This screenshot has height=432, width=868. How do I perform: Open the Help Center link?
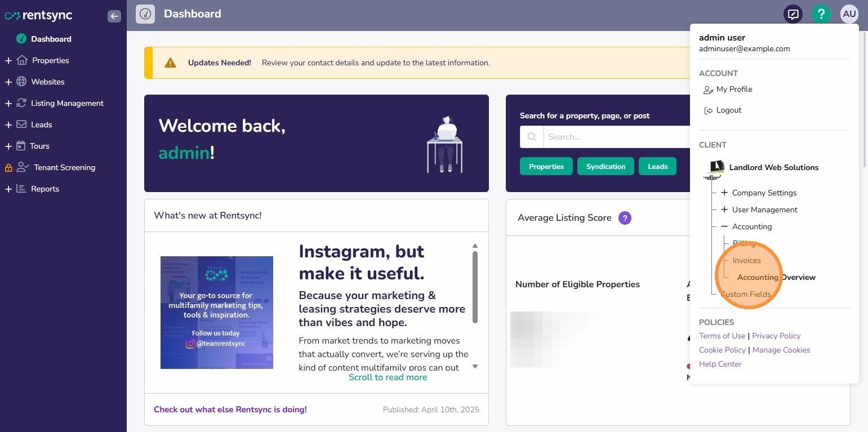tap(720, 364)
